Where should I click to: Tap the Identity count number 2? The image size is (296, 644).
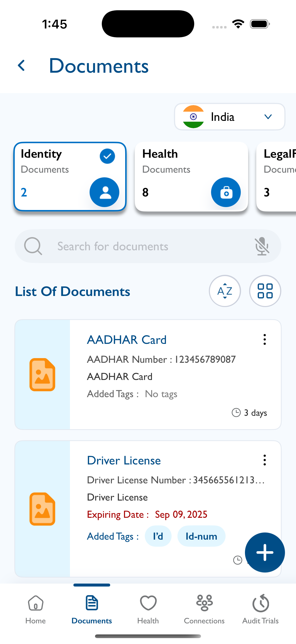24,193
